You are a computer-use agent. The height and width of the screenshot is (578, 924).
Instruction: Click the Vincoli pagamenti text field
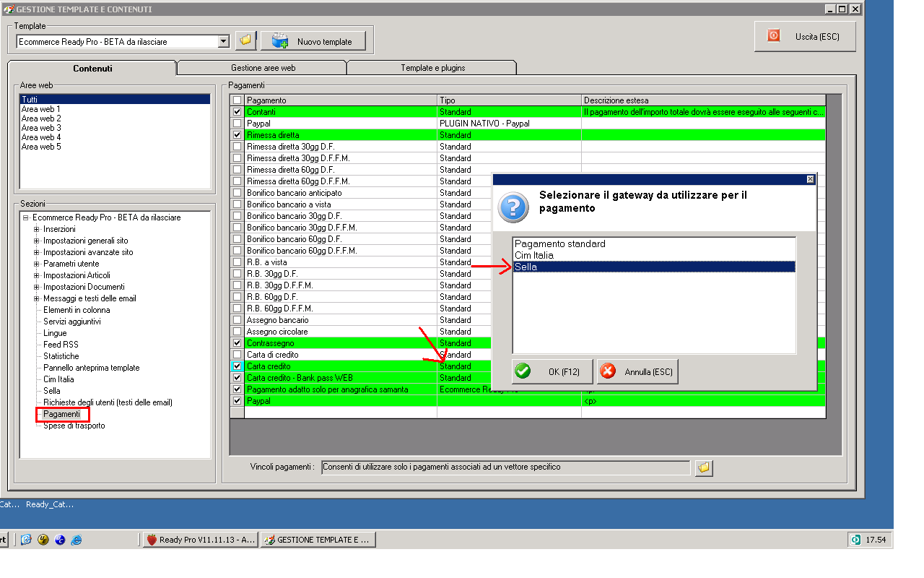pos(505,467)
